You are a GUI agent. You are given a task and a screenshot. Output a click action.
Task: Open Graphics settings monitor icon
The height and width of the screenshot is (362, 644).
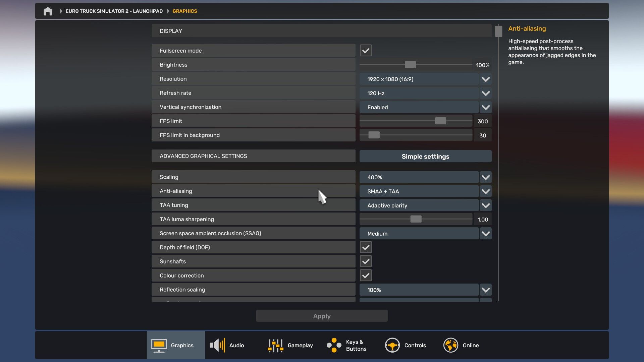pyautogui.click(x=159, y=345)
